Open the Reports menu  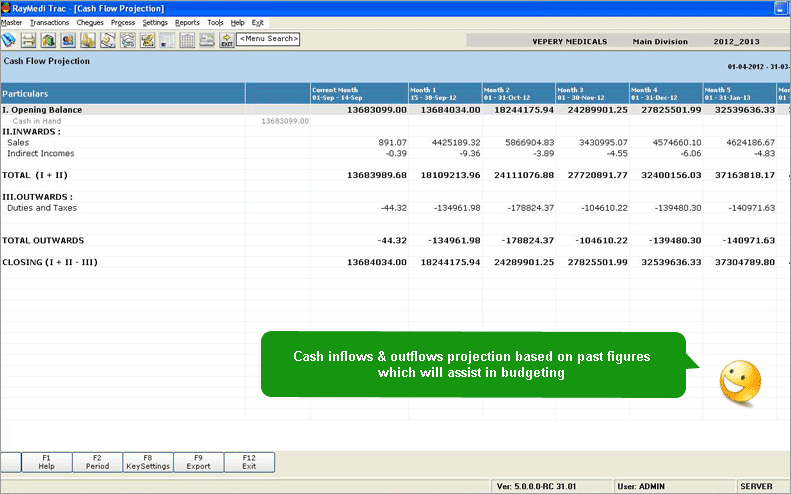(187, 23)
